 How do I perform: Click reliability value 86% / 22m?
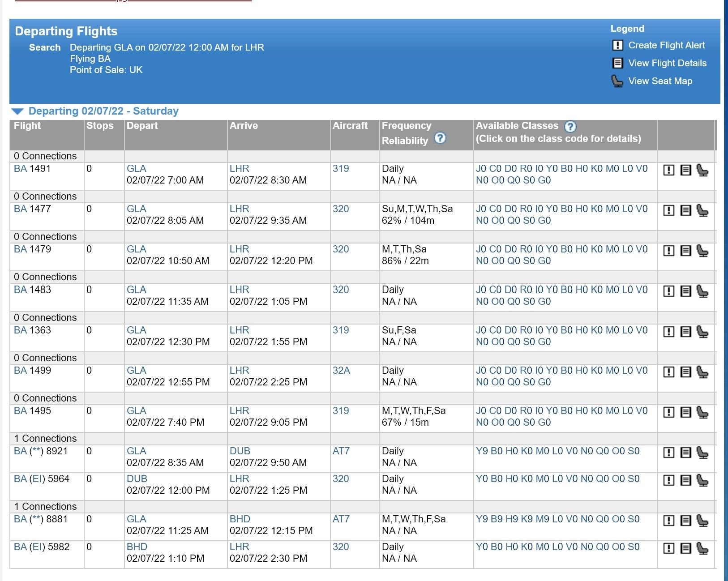pos(405,261)
